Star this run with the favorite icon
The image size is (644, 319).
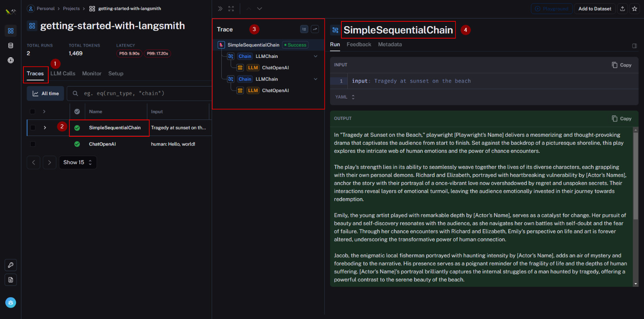(x=634, y=8)
